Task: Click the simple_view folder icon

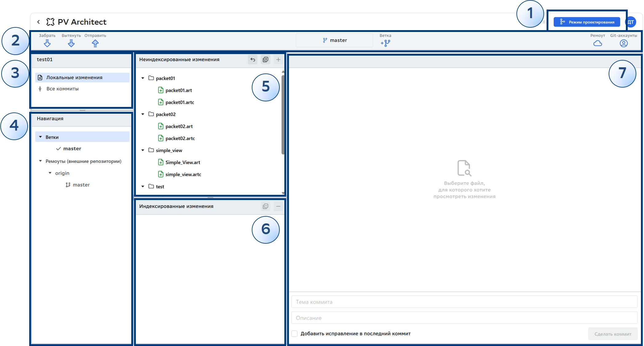Action: tap(151, 150)
